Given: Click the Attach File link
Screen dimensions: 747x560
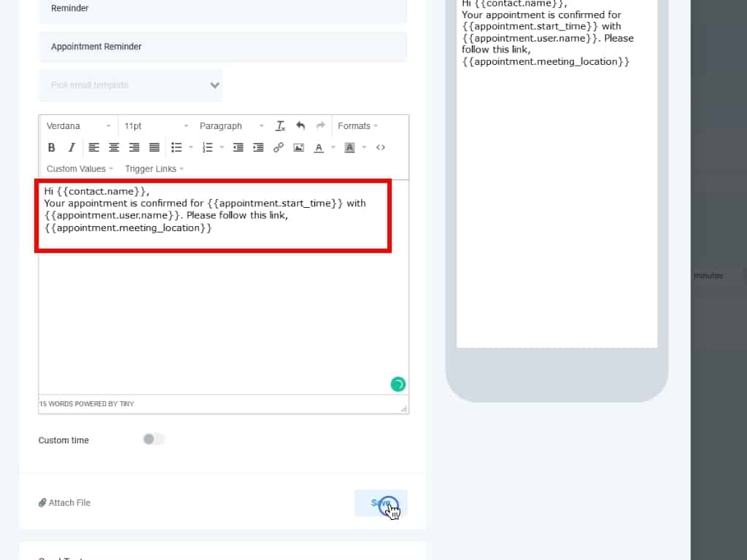Looking at the screenshot, I should [x=65, y=502].
